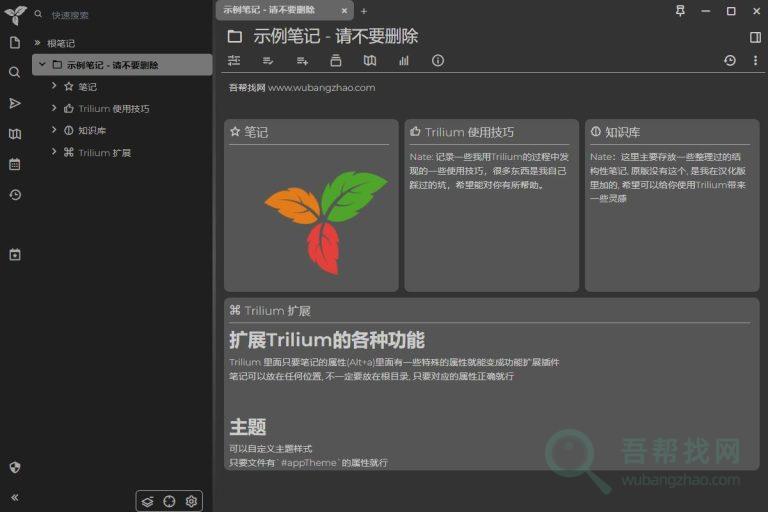This screenshot has height=512, width=768.
Task: Open protected session shield icon
Action: pyautogui.click(x=15, y=467)
